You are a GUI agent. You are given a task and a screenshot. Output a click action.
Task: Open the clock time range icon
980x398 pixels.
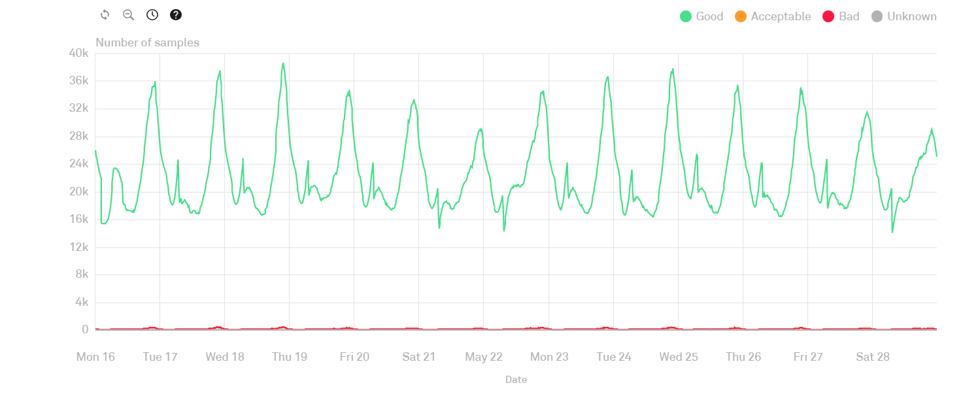(152, 15)
